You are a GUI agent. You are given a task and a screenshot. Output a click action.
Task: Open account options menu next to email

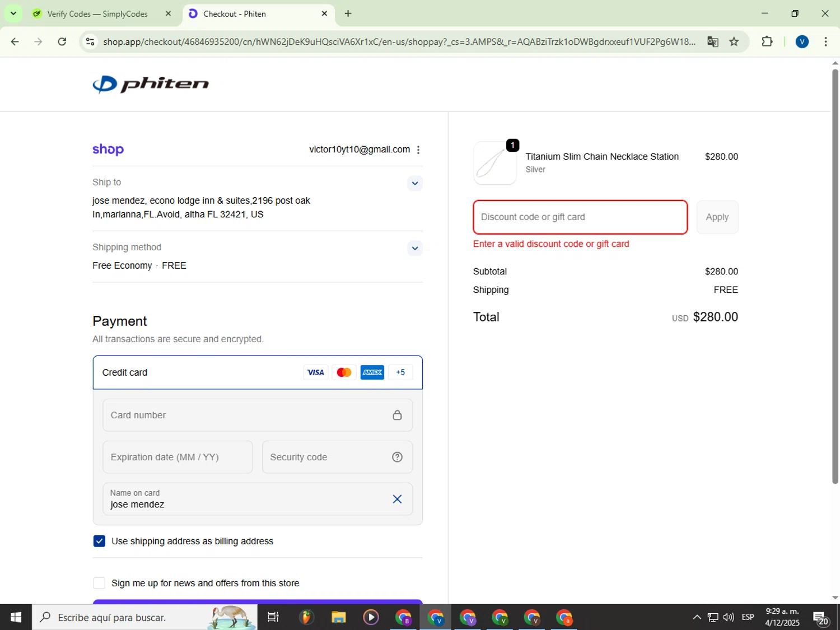pyautogui.click(x=418, y=150)
